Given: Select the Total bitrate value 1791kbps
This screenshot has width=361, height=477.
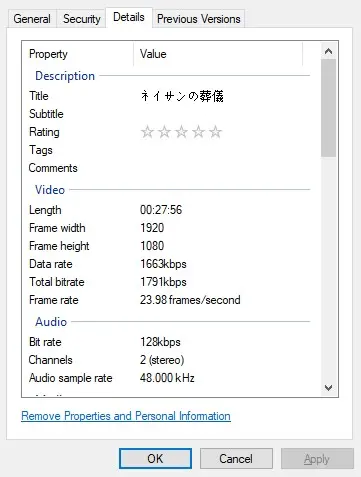Looking at the screenshot, I should [163, 282].
